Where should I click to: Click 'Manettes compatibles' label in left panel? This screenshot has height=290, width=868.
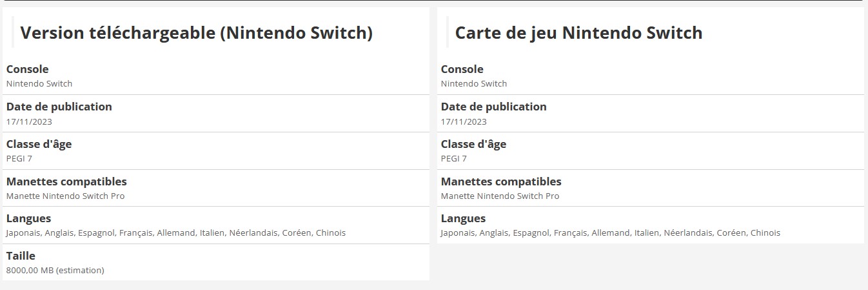pos(66,181)
